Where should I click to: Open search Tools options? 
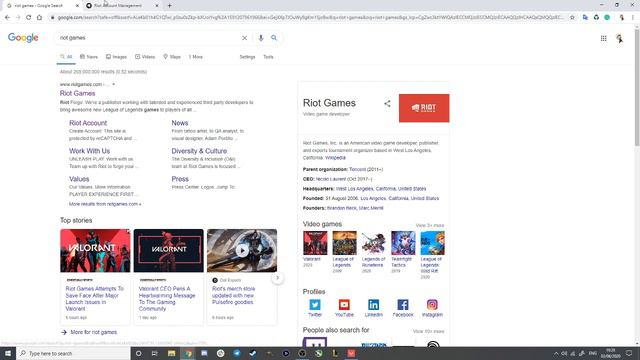[268, 57]
